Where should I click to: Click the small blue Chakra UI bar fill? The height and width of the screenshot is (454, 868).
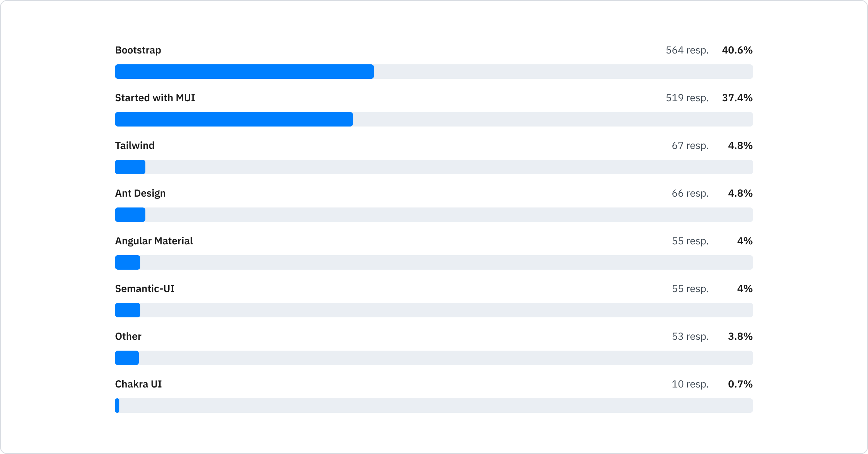[x=117, y=406]
